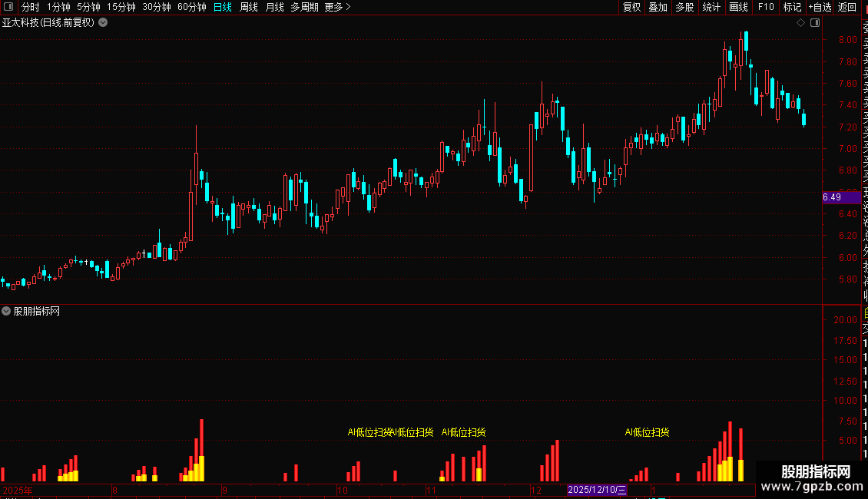Select the 15分钟 period tab
This screenshot has height=499, width=868.
click(121, 7)
